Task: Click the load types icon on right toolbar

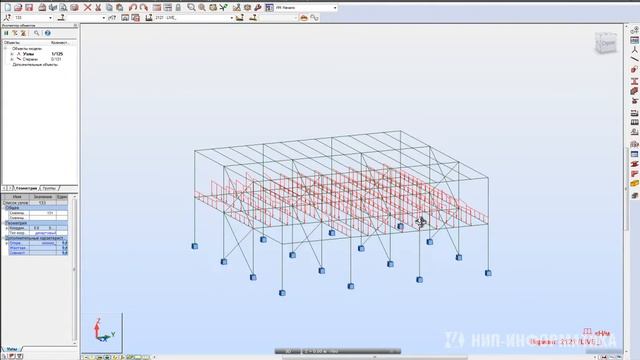Action: pos(634,112)
